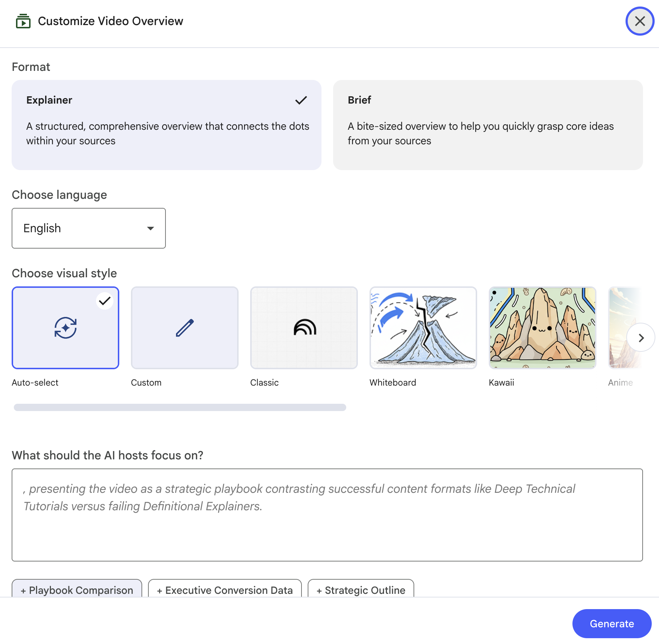Close the Customize Video Overview dialog
The width and height of the screenshot is (659, 644).
[640, 21]
